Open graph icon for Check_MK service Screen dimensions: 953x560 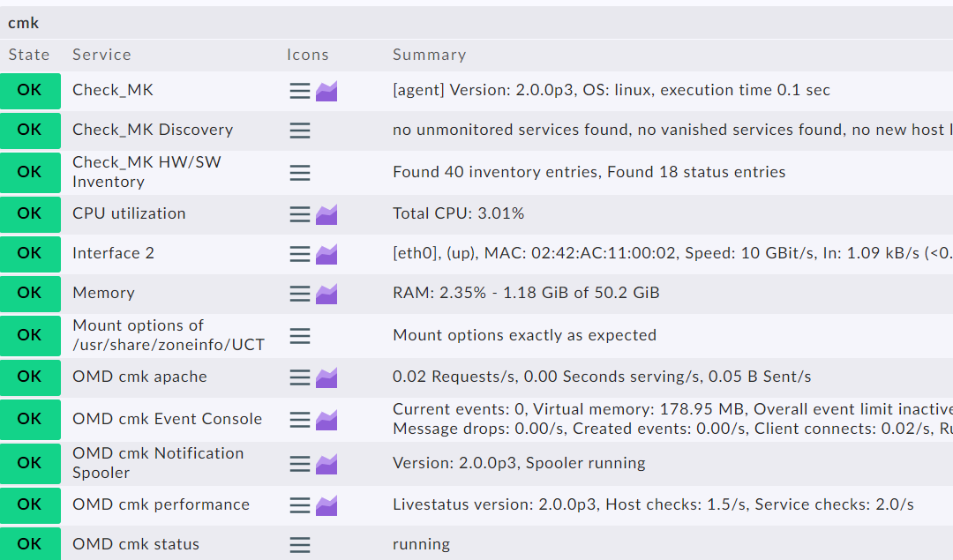pos(326,91)
